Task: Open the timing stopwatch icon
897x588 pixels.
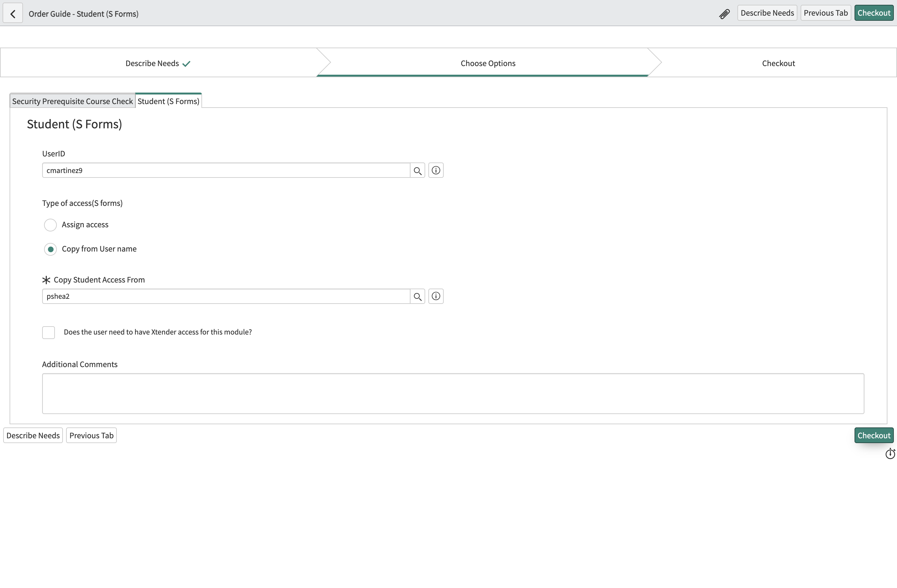Action: pyautogui.click(x=890, y=453)
